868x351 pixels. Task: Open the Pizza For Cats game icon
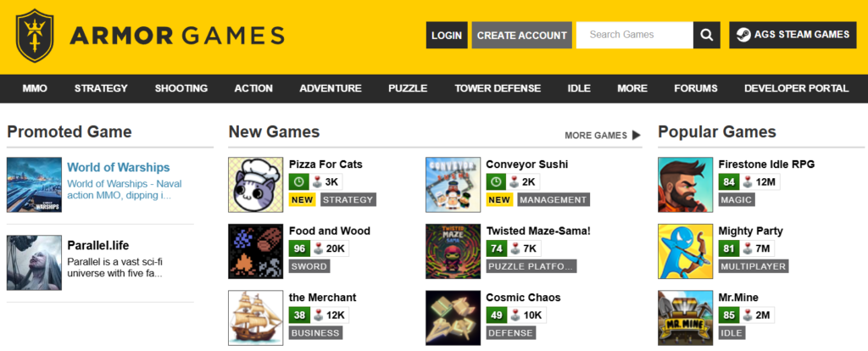255,184
